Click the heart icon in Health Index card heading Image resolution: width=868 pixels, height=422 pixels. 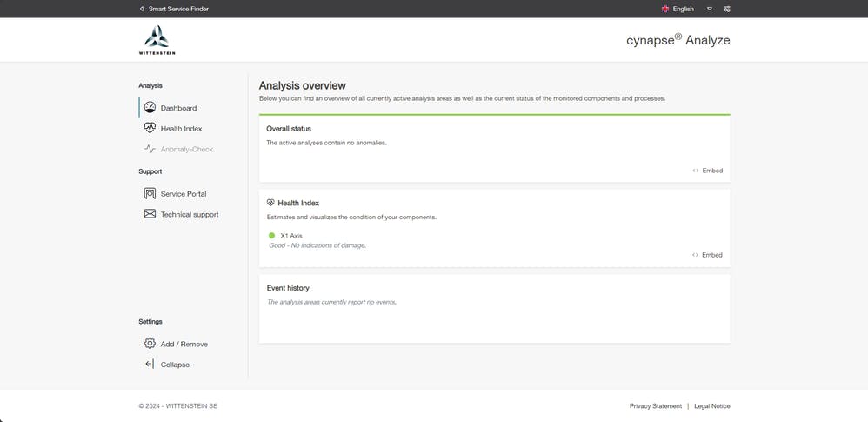(x=270, y=203)
